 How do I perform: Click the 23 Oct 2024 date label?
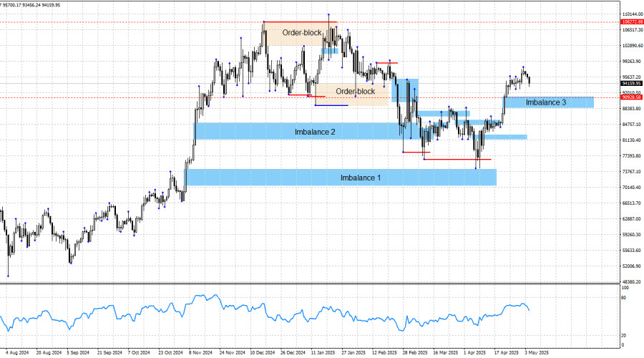pyautogui.click(x=170, y=353)
